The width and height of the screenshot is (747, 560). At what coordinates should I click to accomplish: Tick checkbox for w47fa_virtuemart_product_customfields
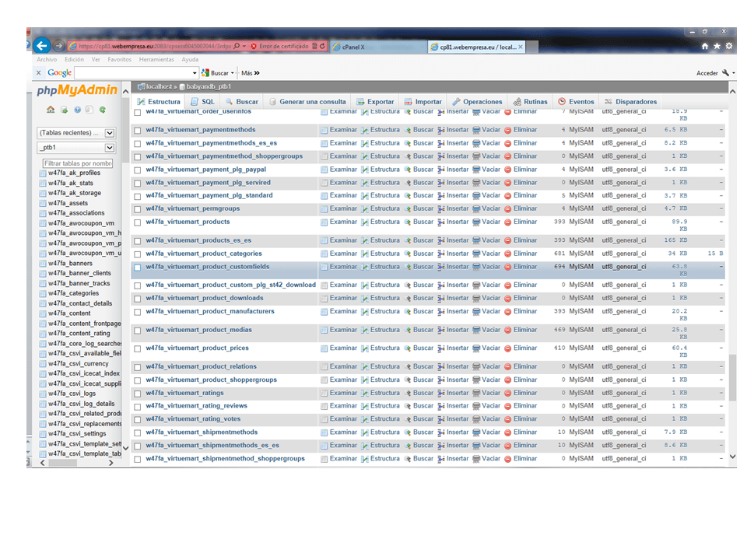click(138, 268)
